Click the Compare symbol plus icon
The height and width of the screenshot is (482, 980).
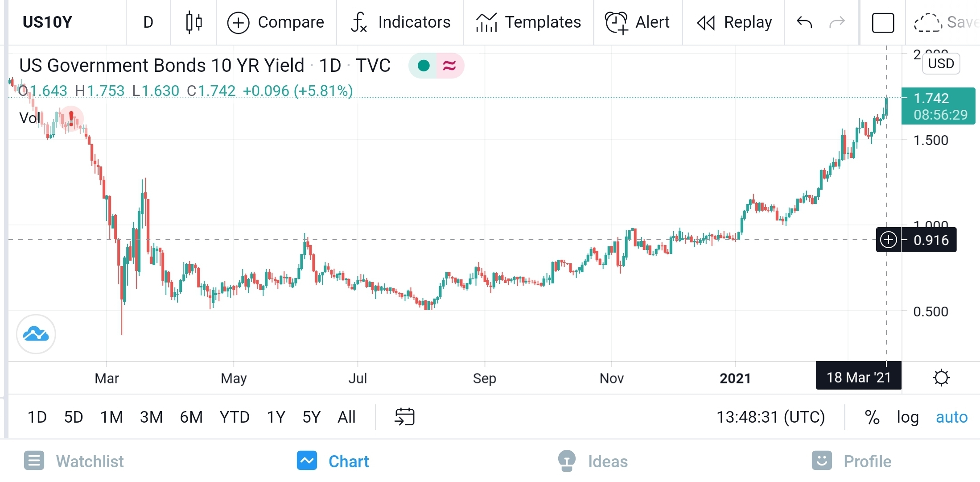point(238,23)
